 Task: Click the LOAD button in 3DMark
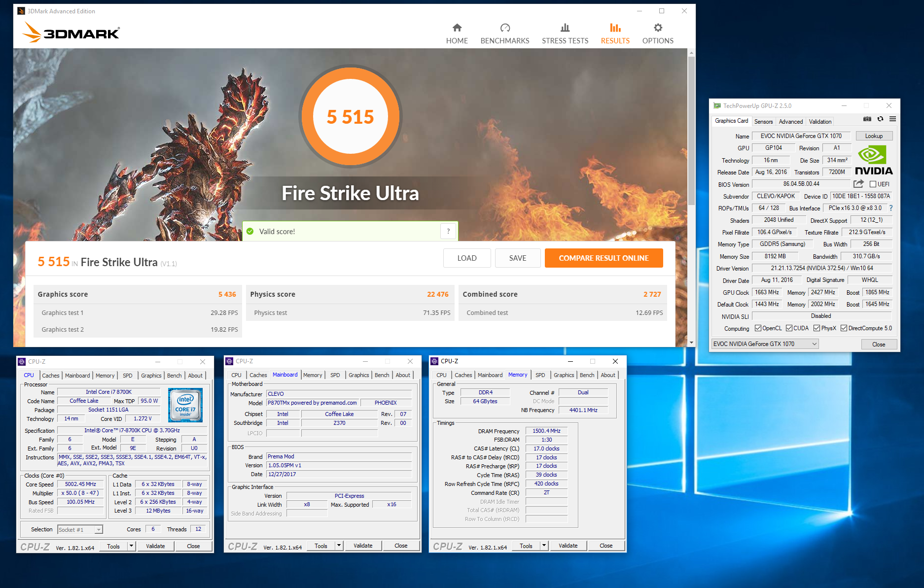click(x=467, y=258)
